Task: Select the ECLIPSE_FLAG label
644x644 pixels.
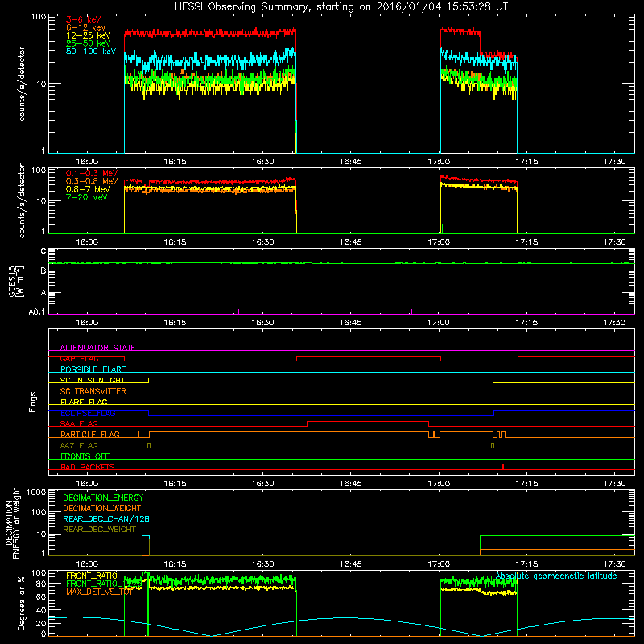Action: point(88,413)
